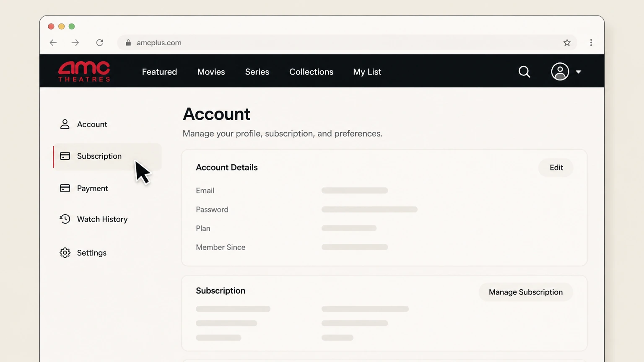Click the 'Manage your profile, subscription, and preferences.' text
The width and height of the screenshot is (644, 362).
283,134
